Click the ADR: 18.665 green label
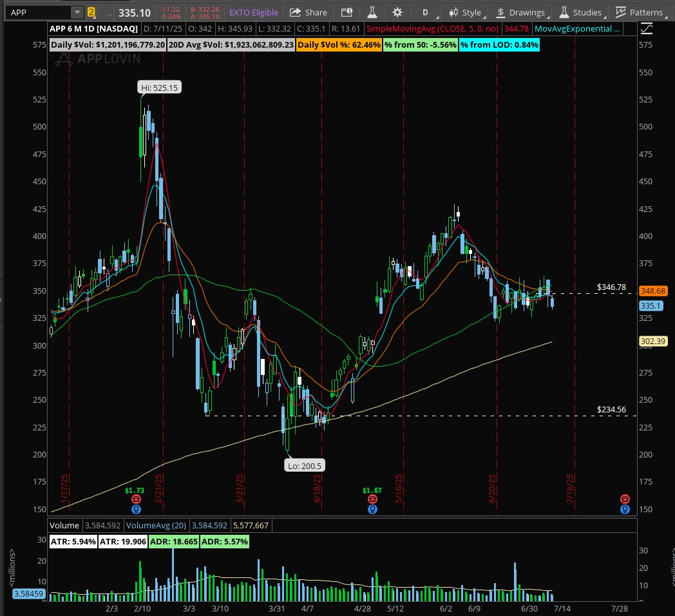This screenshot has height=616, width=675. (x=174, y=541)
